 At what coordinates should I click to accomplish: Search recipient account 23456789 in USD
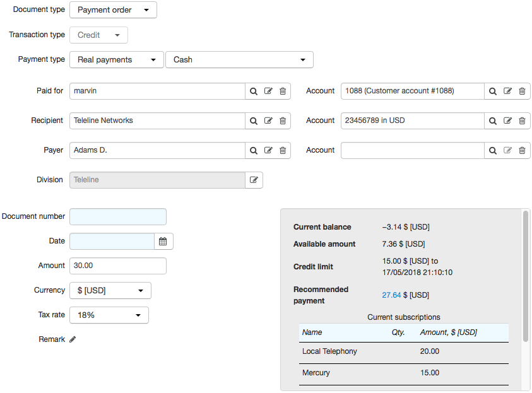tap(493, 120)
